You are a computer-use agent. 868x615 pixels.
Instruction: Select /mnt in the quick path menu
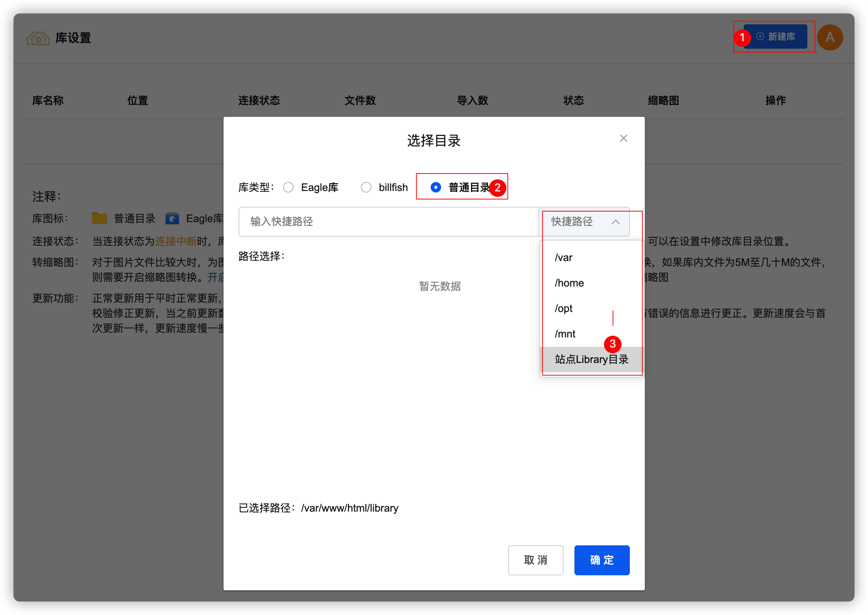pyautogui.click(x=565, y=334)
